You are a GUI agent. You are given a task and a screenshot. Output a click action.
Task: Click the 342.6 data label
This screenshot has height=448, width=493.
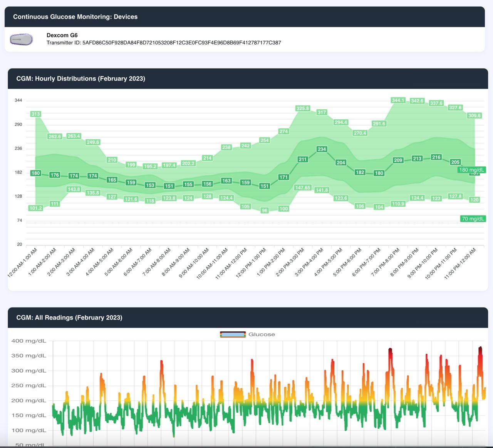point(417,101)
